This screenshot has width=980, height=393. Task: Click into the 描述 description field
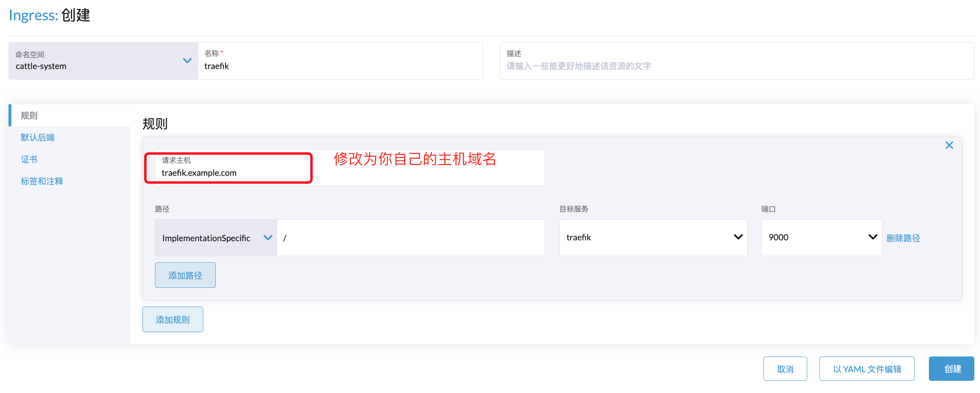736,66
